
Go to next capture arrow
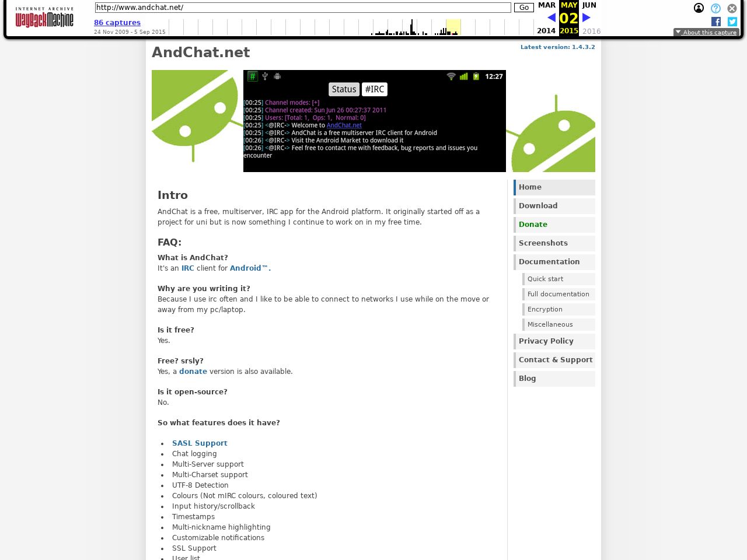pyautogui.click(x=587, y=17)
